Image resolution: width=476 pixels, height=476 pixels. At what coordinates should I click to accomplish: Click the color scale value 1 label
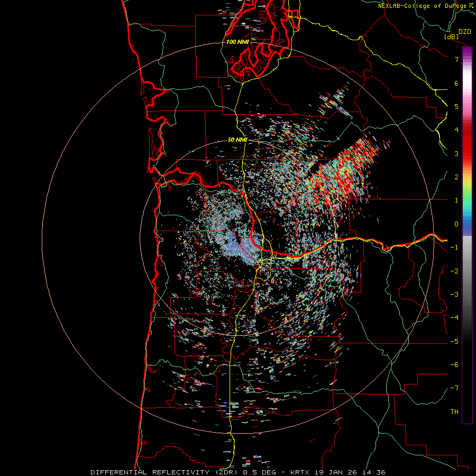[456, 200]
